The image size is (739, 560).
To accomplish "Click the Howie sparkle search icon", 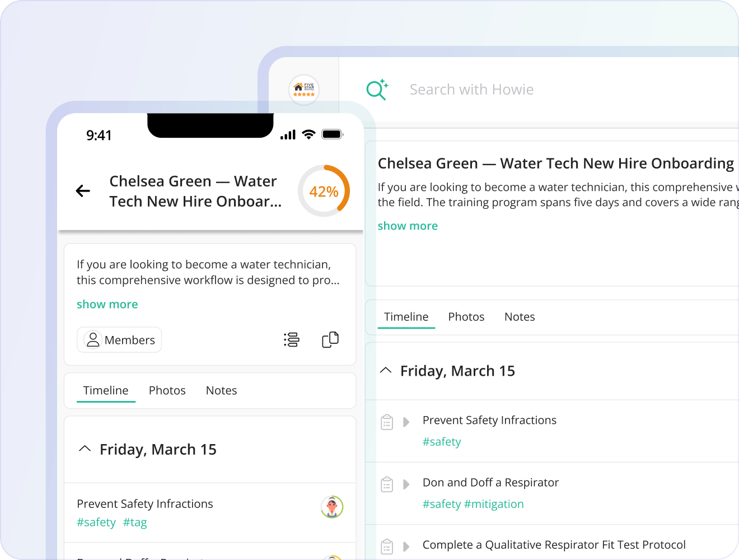I will (x=377, y=90).
